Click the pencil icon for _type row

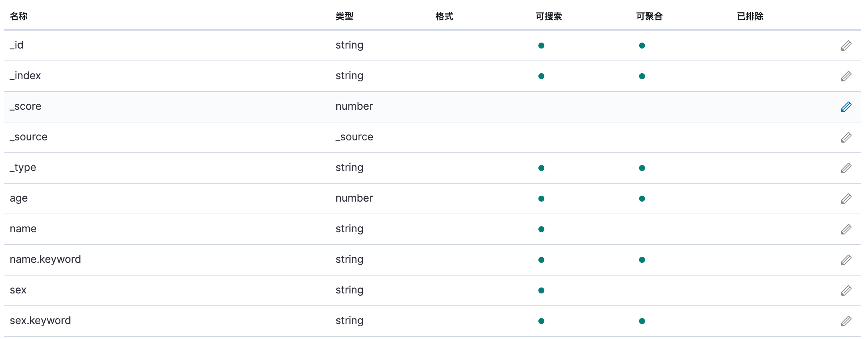(846, 168)
